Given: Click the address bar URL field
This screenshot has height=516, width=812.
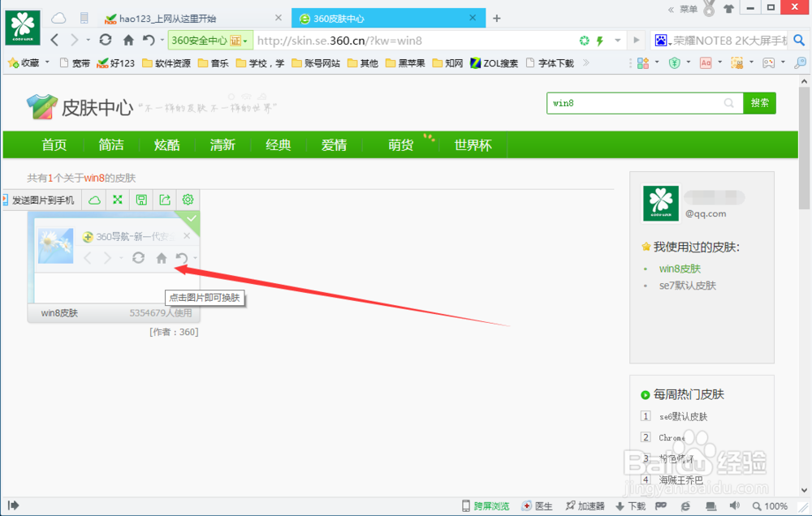Looking at the screenshot, I should [414, 41].
